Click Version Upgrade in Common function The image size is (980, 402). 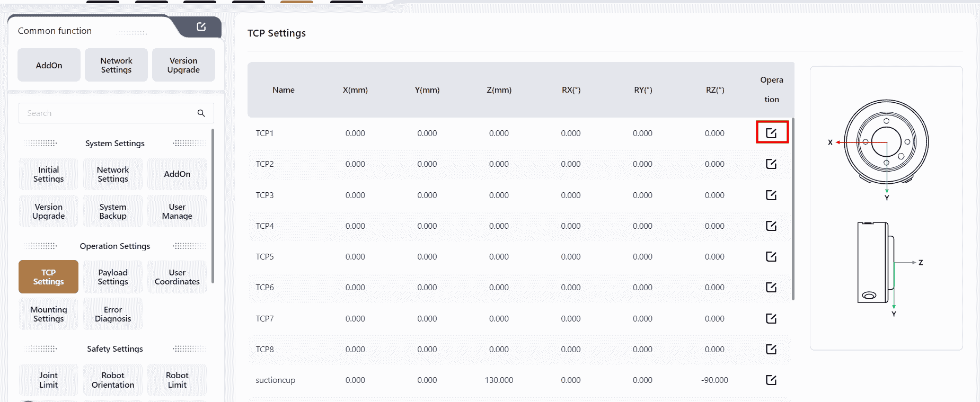(x=183, y=65)
